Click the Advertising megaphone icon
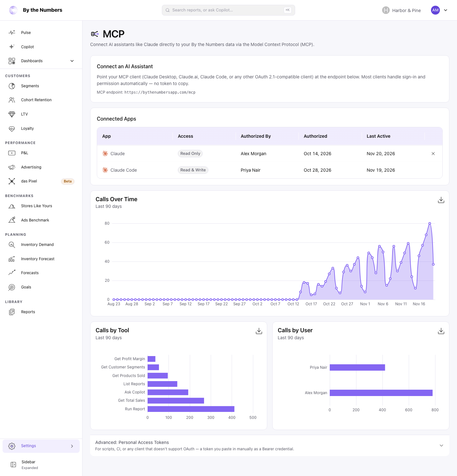This screenshot has width=457, height=476. pos(12,167)
